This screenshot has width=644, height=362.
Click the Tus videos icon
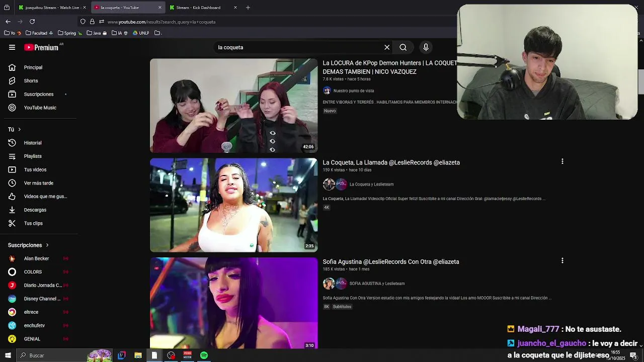click(12, 169)
